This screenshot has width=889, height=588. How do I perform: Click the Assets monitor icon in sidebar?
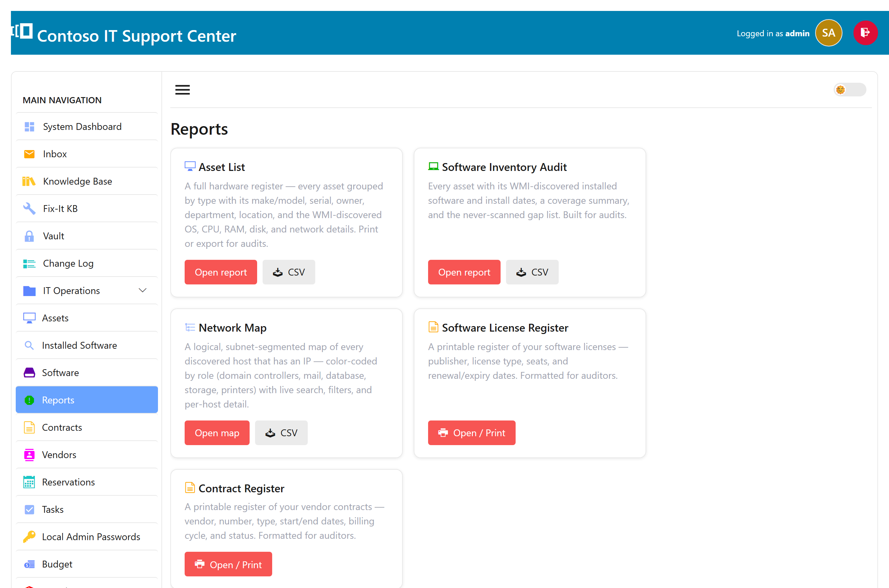point(29,318)
